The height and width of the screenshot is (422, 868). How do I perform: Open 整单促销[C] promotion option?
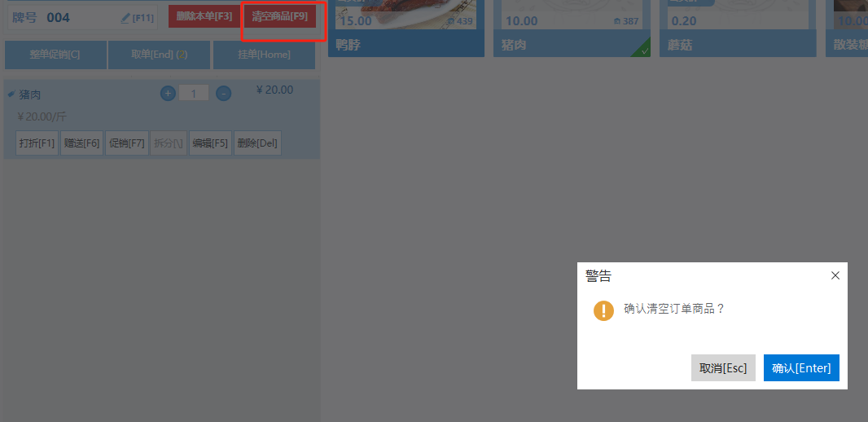[x=55, y=55]
